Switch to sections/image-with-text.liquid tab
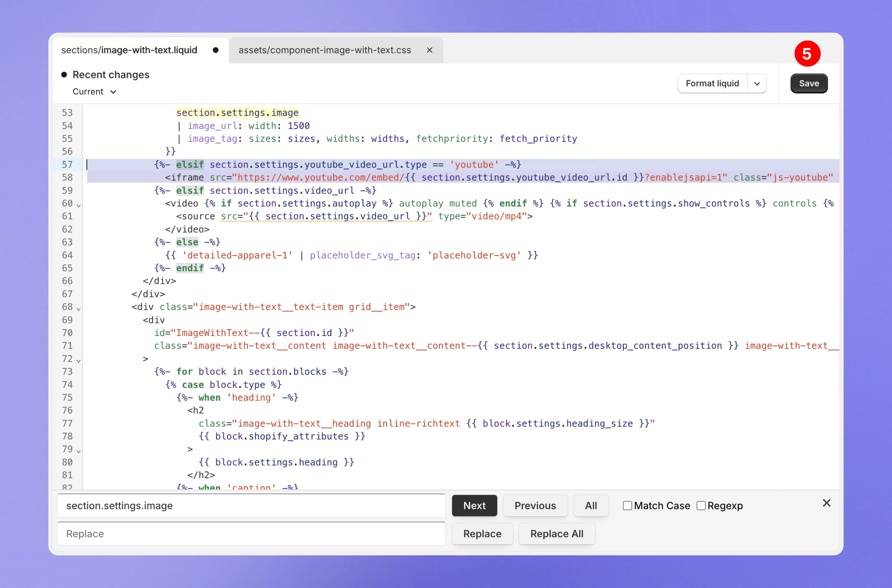The height and width of the screenshot is (588, 892). pos(129,50)
